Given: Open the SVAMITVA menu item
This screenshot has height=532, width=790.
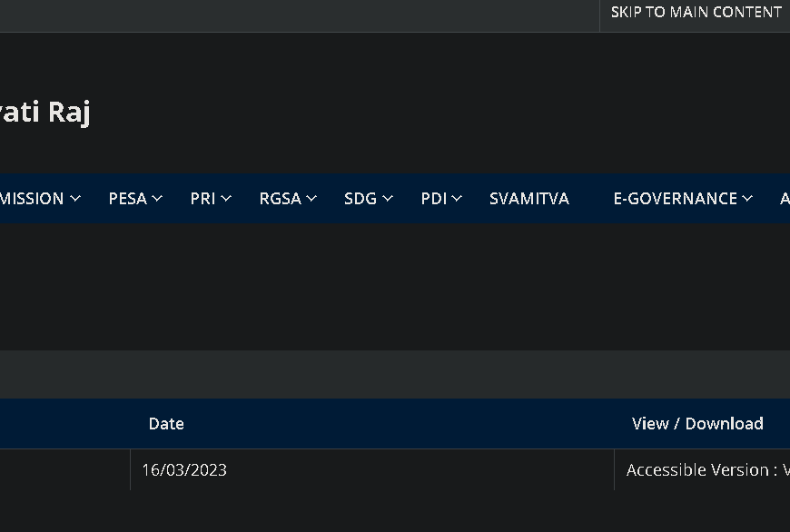Looking at the screenshot, I should point(528,199).
